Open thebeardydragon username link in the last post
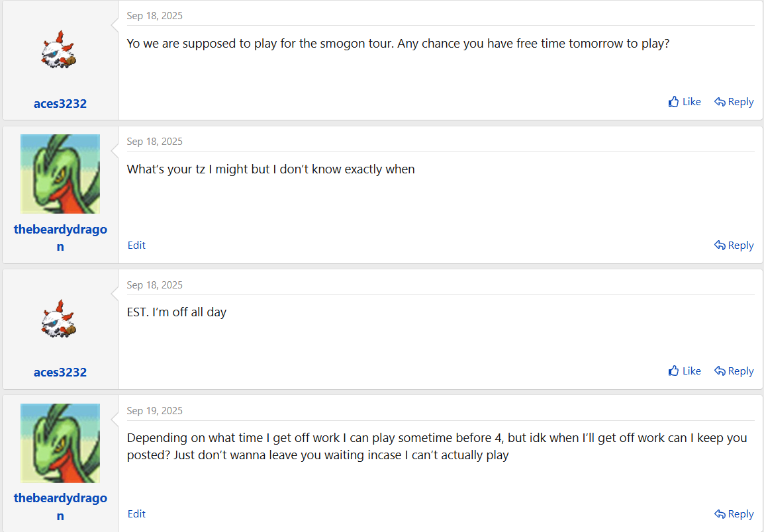The image size is (764, 532). pos(60,507)
